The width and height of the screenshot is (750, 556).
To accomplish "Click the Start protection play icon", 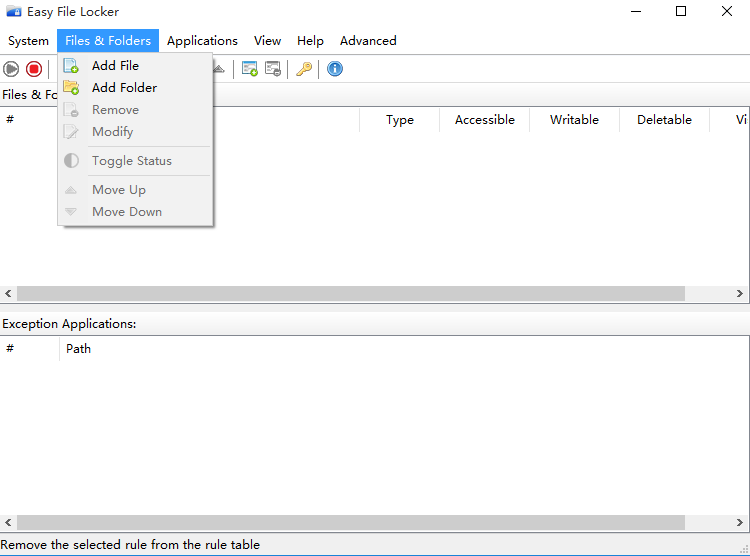I will (11, 69).
